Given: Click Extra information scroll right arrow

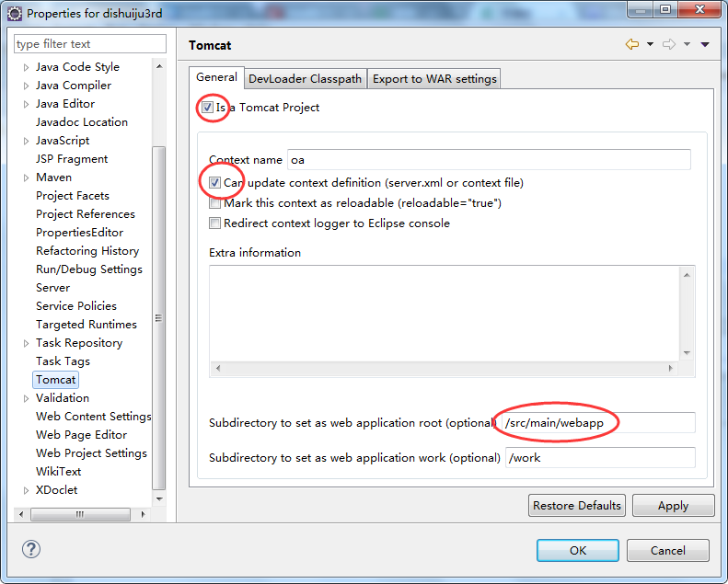Looking at the screenshot, I should [670, 368].
